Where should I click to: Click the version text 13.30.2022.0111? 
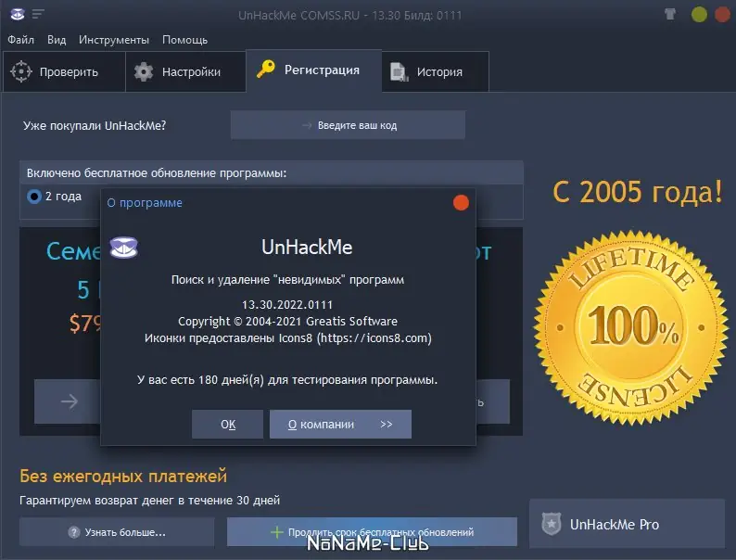coord(287,305)
